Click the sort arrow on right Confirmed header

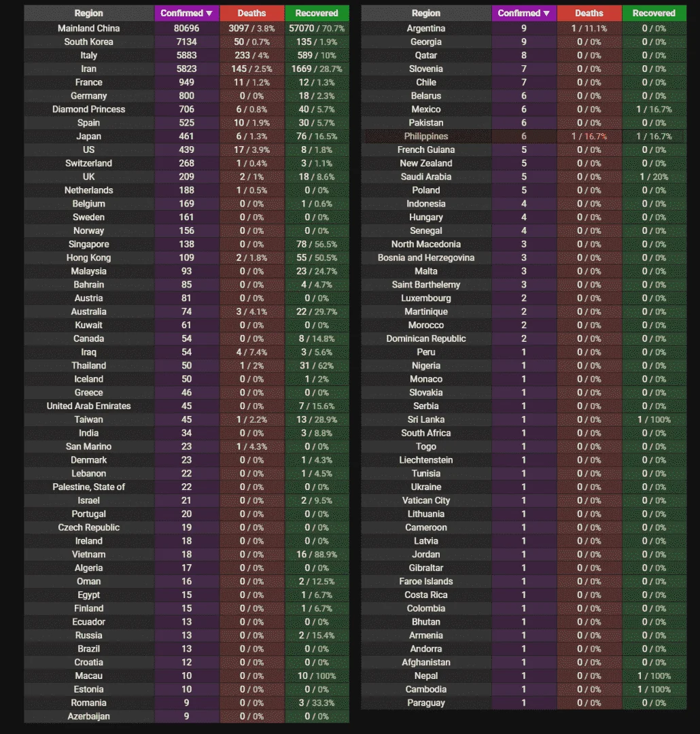tap(546, 14)
